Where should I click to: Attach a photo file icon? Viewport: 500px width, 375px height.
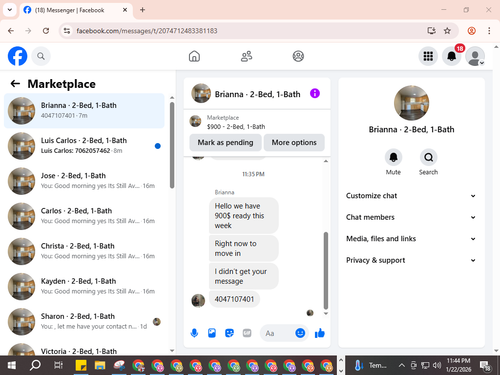[212, 333]
